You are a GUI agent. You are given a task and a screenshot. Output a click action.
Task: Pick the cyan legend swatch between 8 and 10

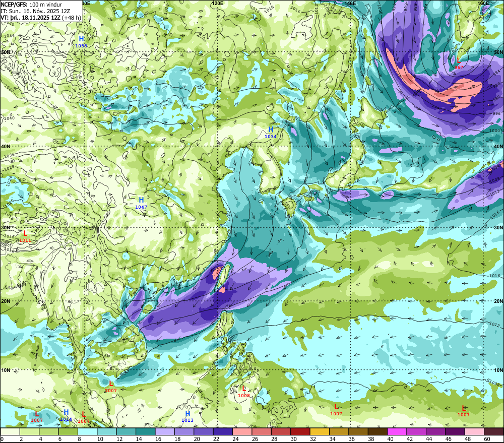[x=87, y=431]
